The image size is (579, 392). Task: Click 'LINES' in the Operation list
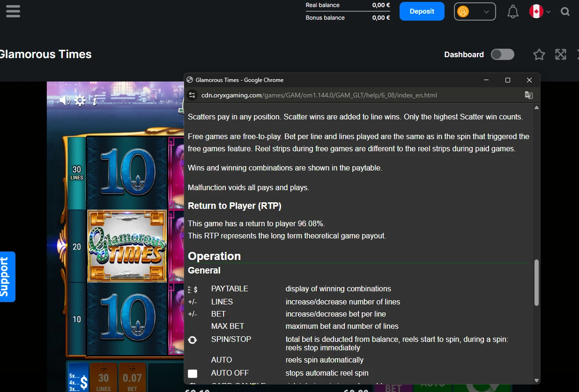coord(222,302)
